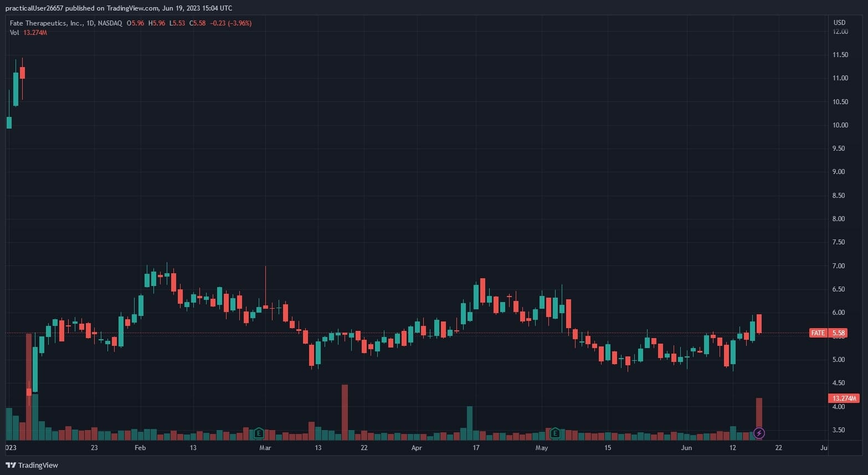Open the USD currency selector on price axis
Screen dimensions: 868x475
[x=839, y=23]
